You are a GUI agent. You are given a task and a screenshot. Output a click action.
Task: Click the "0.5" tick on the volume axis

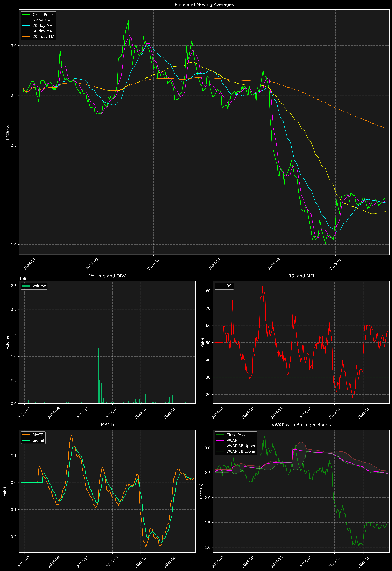coord(14,380)
